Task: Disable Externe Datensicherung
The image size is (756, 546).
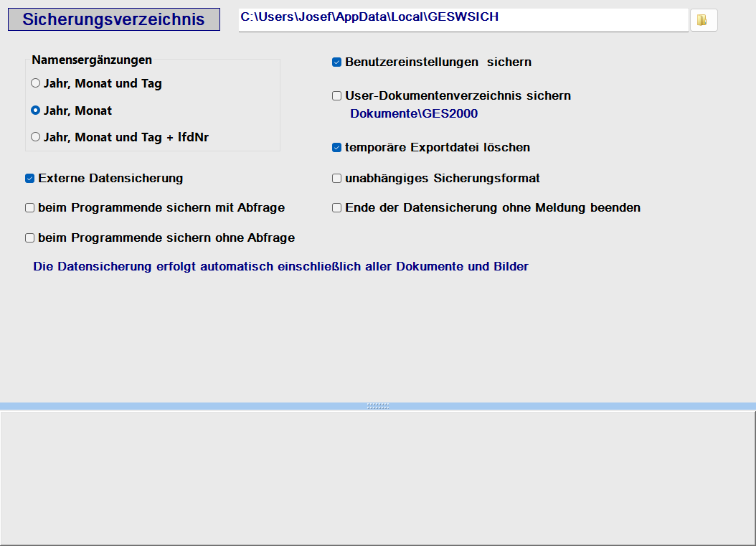Action: click(29, 178)
